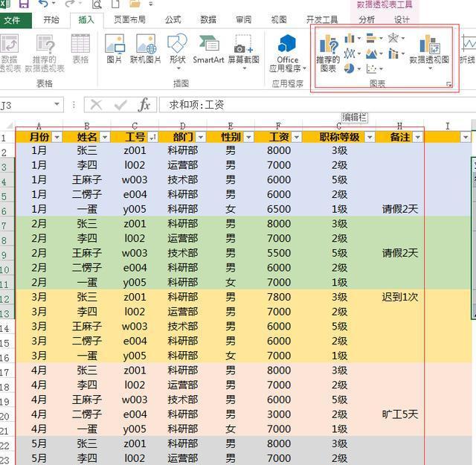Click the Select All corner triangle
476x465 pixels.
click(9, 126)
